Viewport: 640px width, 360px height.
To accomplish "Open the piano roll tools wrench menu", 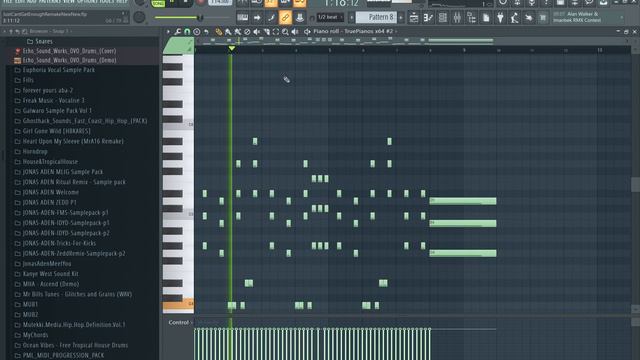I will tap(178, 31).
